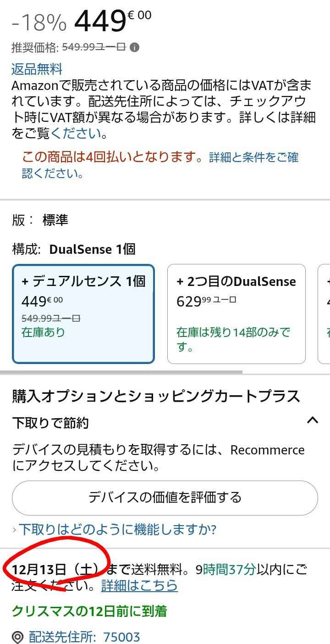Viewport: 330px width, 644px height.
Task: Click the ください link in VAT notice
Action: click(77, 134)
